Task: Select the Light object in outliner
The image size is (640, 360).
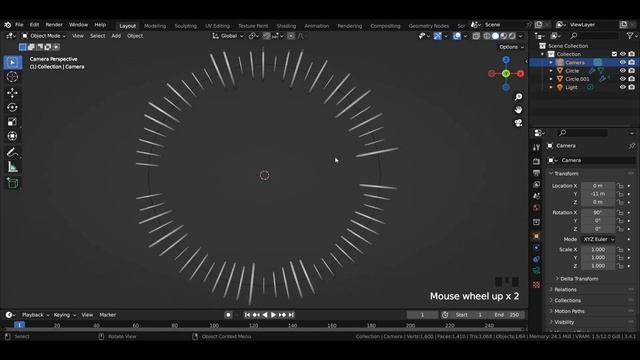Action: pos(571,87)
